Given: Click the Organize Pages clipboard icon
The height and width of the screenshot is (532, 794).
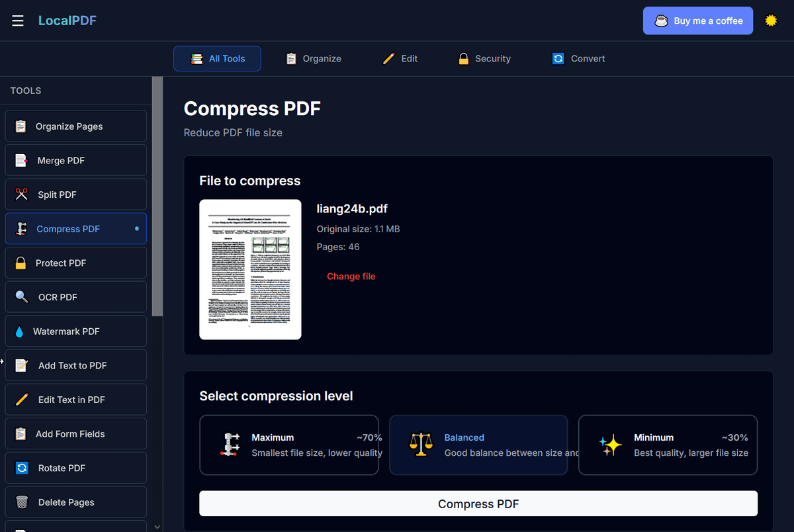Looking at the screenshot, I should point(21,126).
